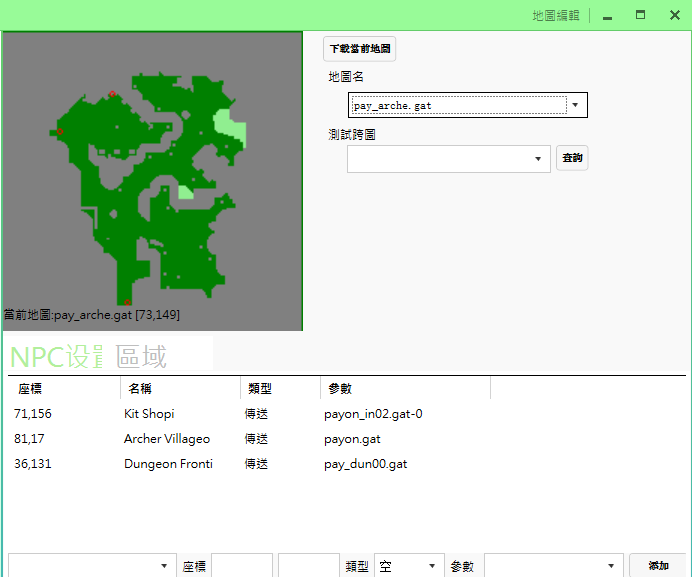692x577 pixels.
Task: Select the Archer Villageo row name
Action: click(167, 439)
